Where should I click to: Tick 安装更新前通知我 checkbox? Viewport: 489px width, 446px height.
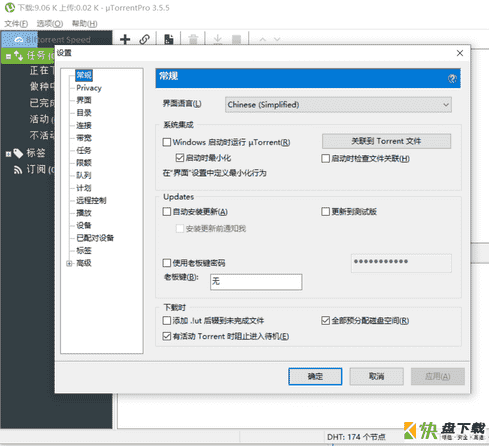click(x=180, y=228)
